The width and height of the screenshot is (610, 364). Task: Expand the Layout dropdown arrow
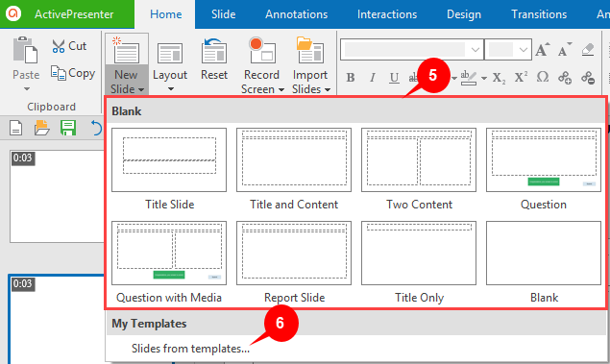pos(170,89)
